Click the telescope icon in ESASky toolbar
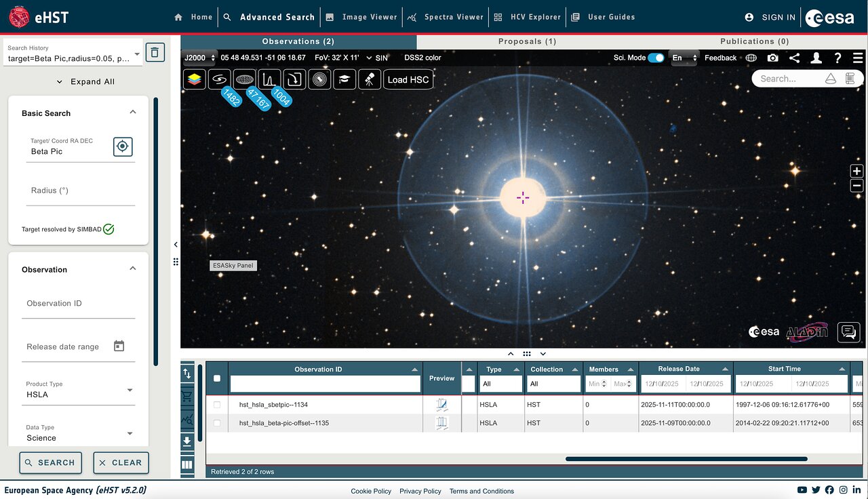Viewport: 868px width, 499px height. [x=369, y=79]
